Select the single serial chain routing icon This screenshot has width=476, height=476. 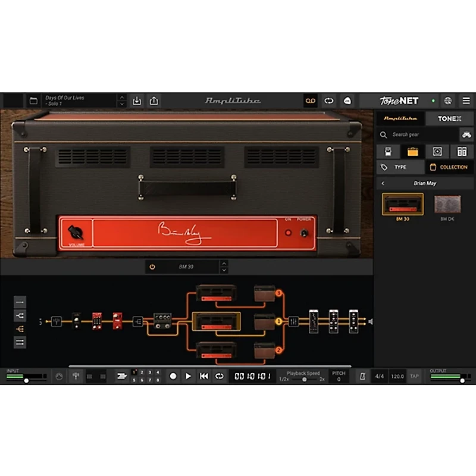[x=20, y=302]
